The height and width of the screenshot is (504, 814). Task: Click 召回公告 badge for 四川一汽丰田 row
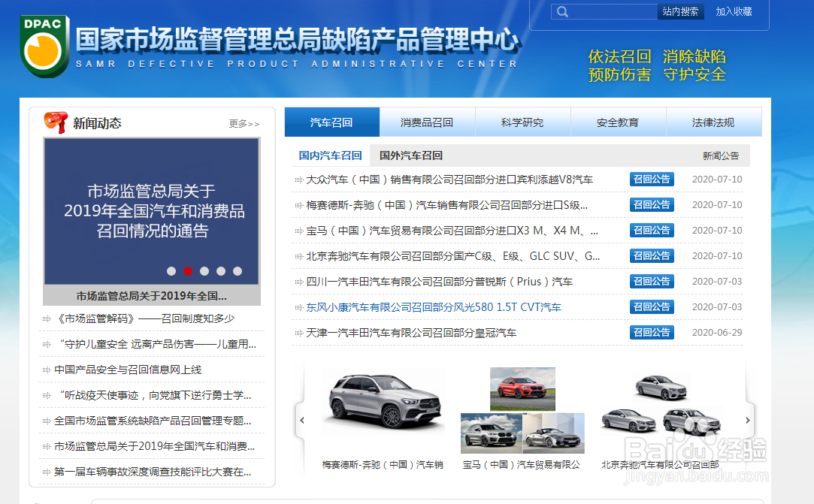(x=652, y=281)
